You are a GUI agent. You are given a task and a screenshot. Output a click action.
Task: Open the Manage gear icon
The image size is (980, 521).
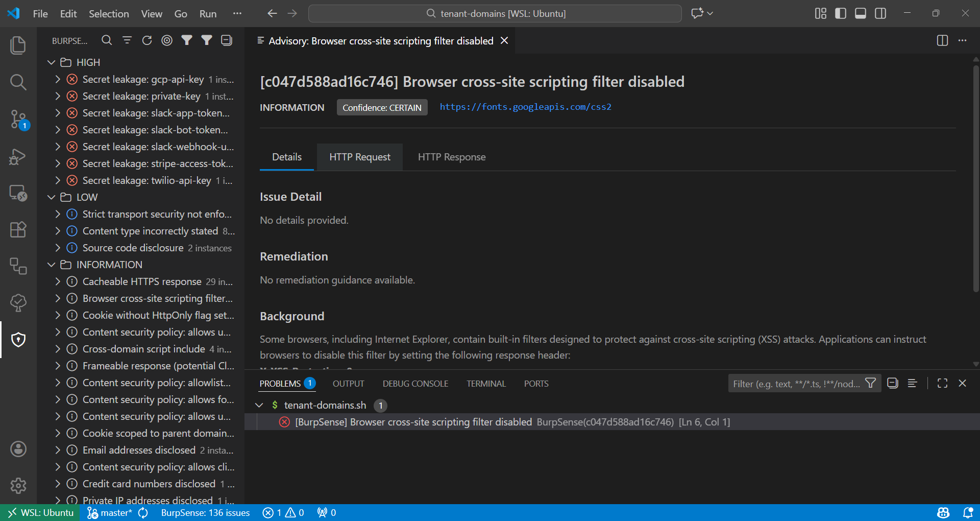click(18, 486)
